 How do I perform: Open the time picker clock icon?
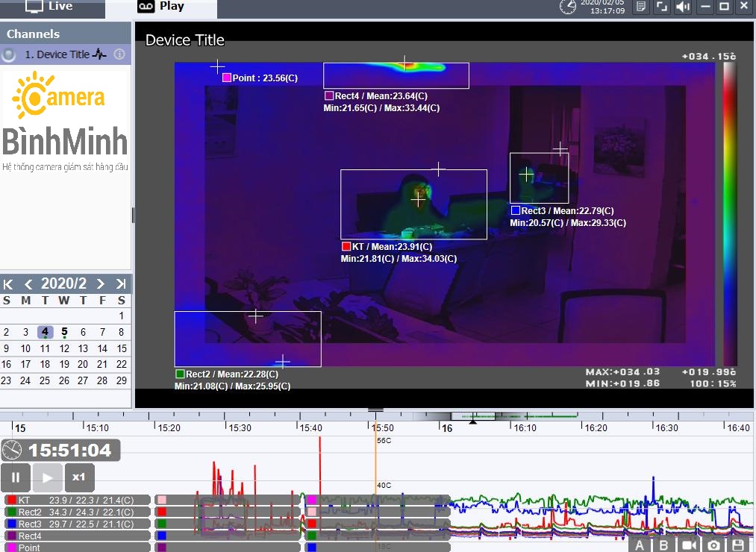click(12, 451)
